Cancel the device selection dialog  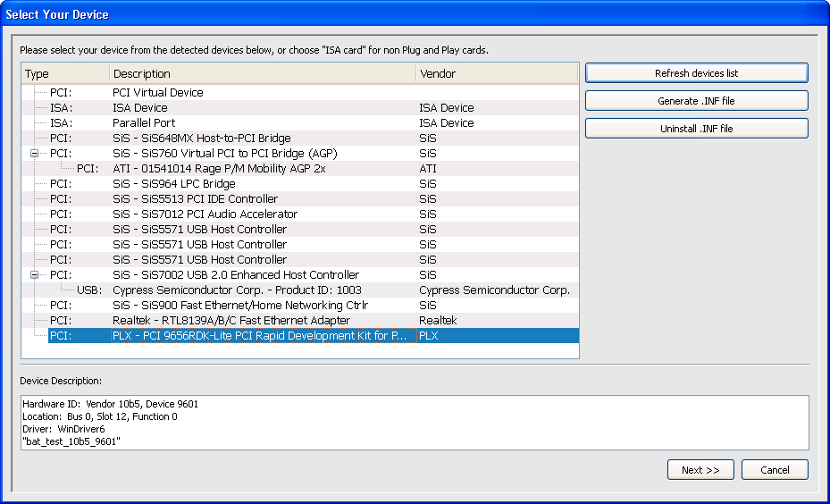(x=775, y=469)
